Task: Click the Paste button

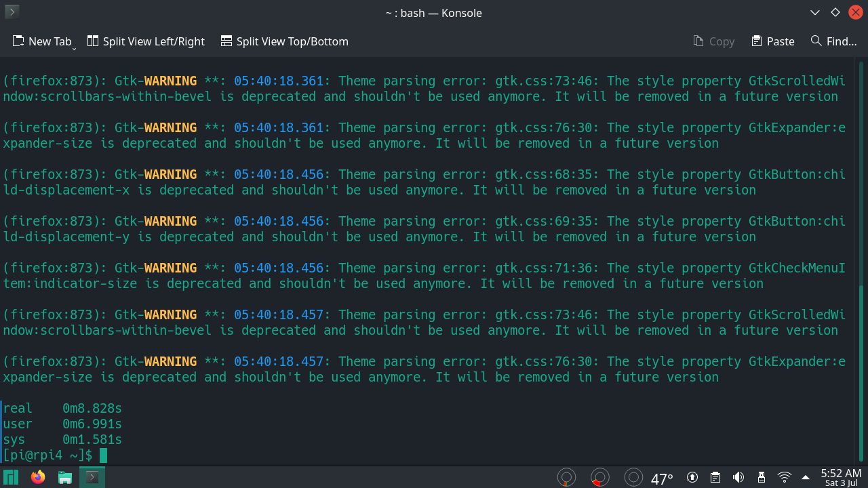Action: (x=773, y=41)
